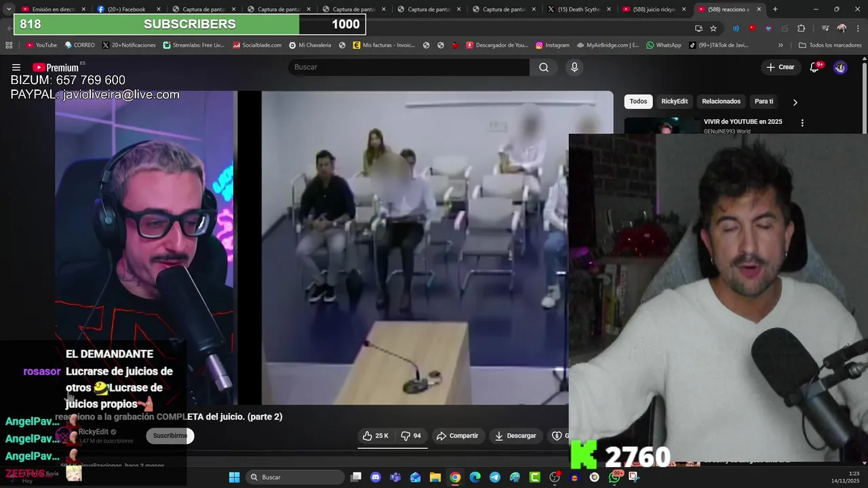The image size is (868, 488).
Task: Click the YouTube Buscar search field
Action: click(x=409, y=67)
